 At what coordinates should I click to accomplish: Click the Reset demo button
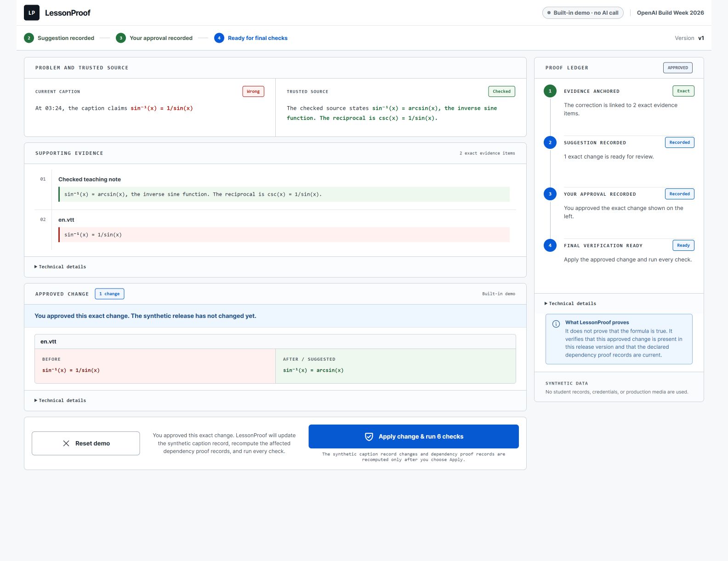(x=86, y=443)
